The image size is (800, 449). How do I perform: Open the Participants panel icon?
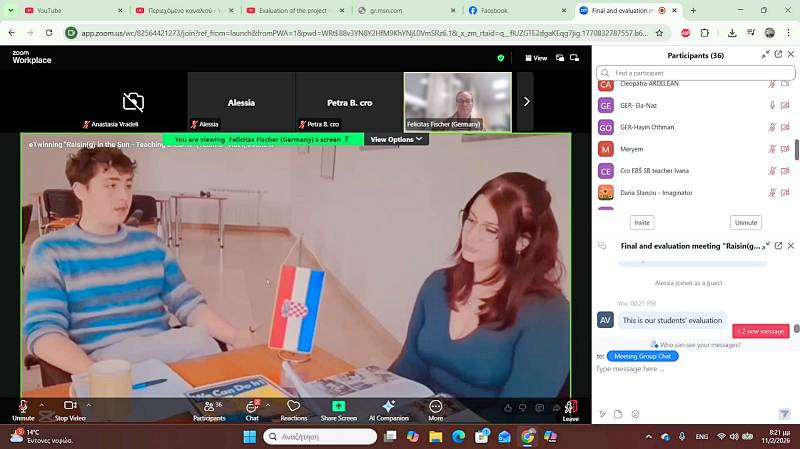(x=208, y=408)
